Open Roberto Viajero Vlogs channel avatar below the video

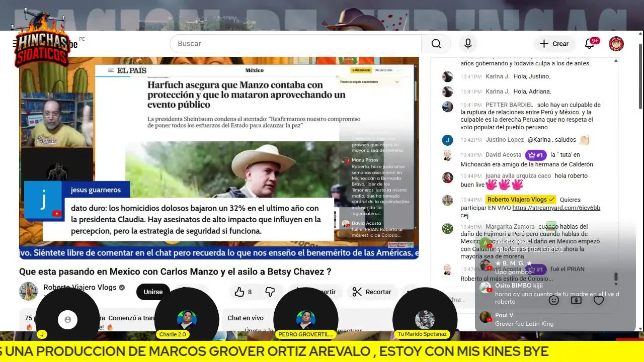pyautogui.click(x=28, y=291)
